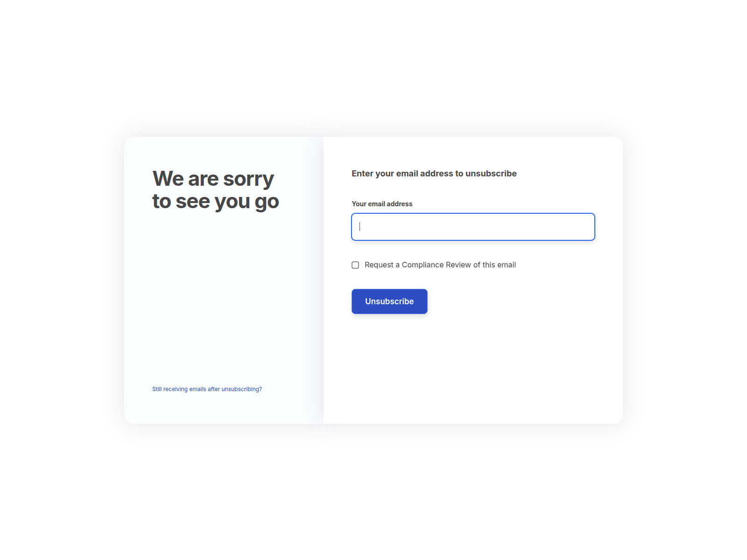Screen dimensions: 747x560
Task: Click blank space in the left gray panel
Action: click(223, 299)
